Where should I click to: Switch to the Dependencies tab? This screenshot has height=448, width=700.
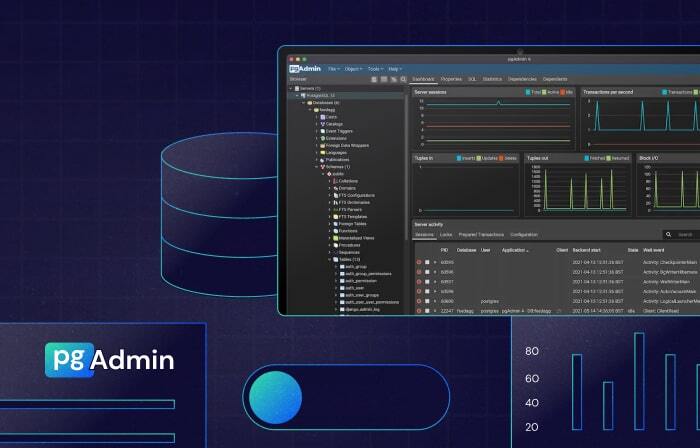(x=522, y=79)
